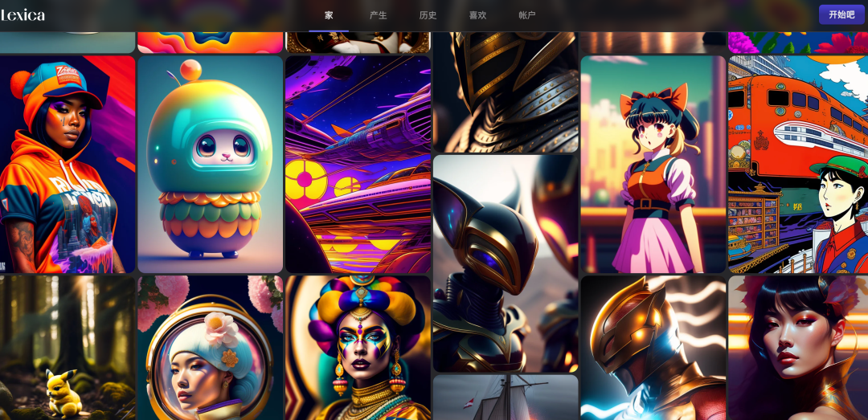
Task: Open the golden helmet with lightning image
Action: [653, 348]
